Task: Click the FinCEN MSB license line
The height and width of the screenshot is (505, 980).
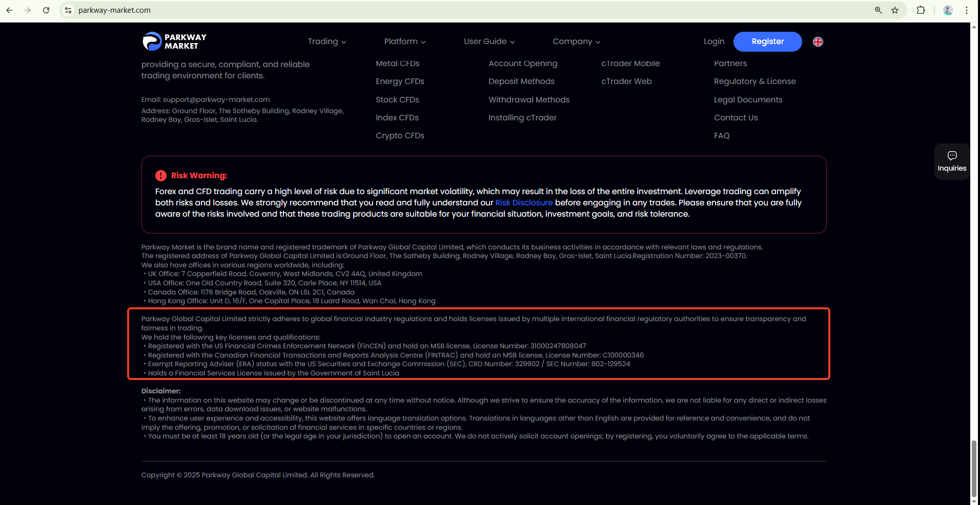Action: pos(365,346)
